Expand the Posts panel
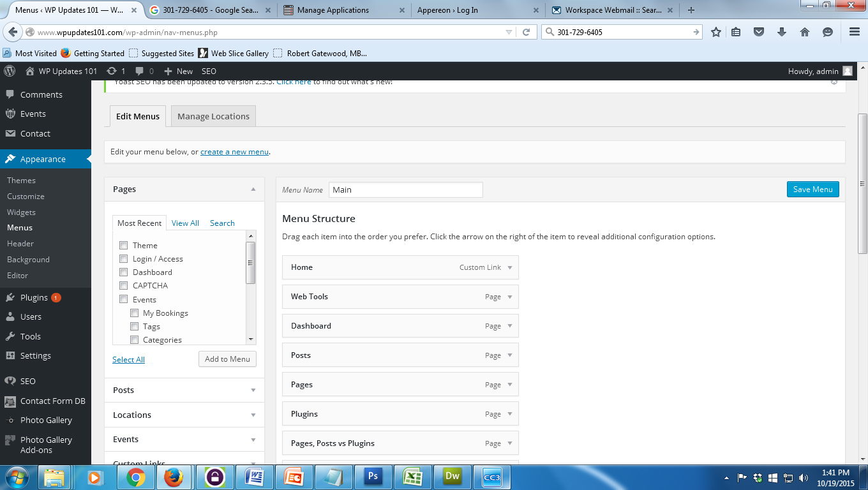The width and height of the screenshot is (868, 490). click(x=184, y=390)
